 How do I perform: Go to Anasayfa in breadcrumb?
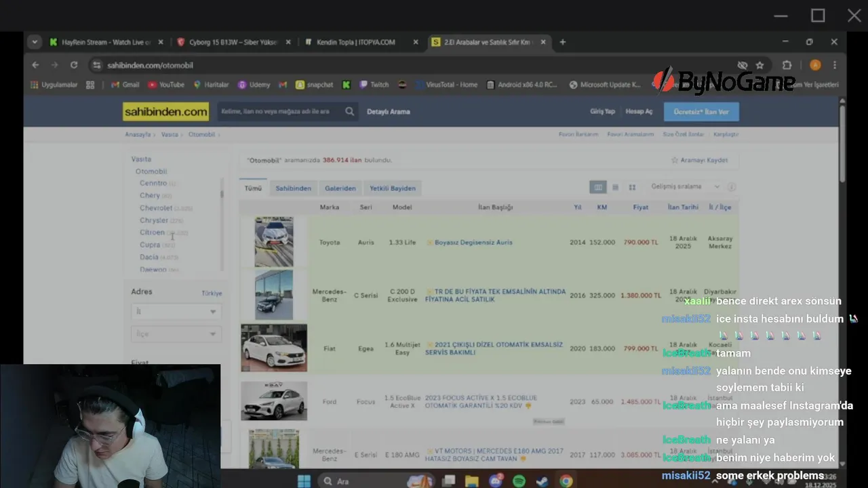138,134
